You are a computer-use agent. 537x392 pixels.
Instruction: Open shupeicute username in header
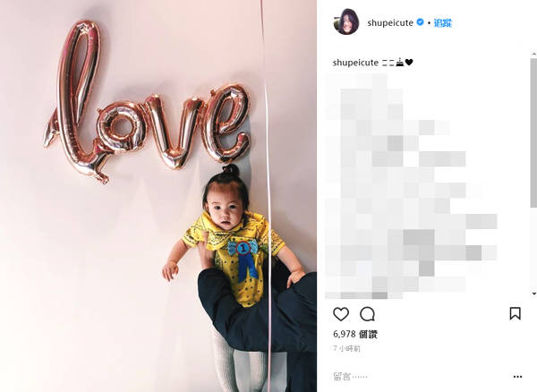click(390, 23)
